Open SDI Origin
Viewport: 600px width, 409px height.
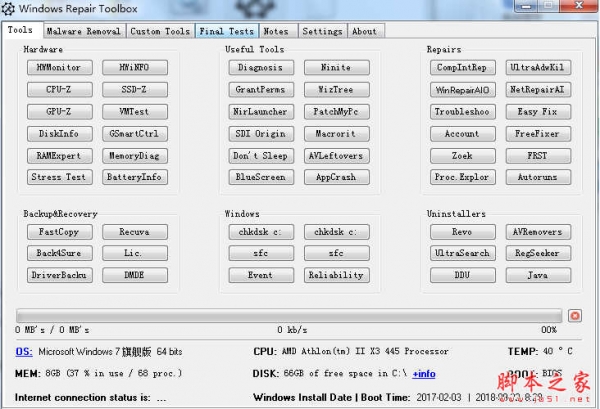pos(261,134)
